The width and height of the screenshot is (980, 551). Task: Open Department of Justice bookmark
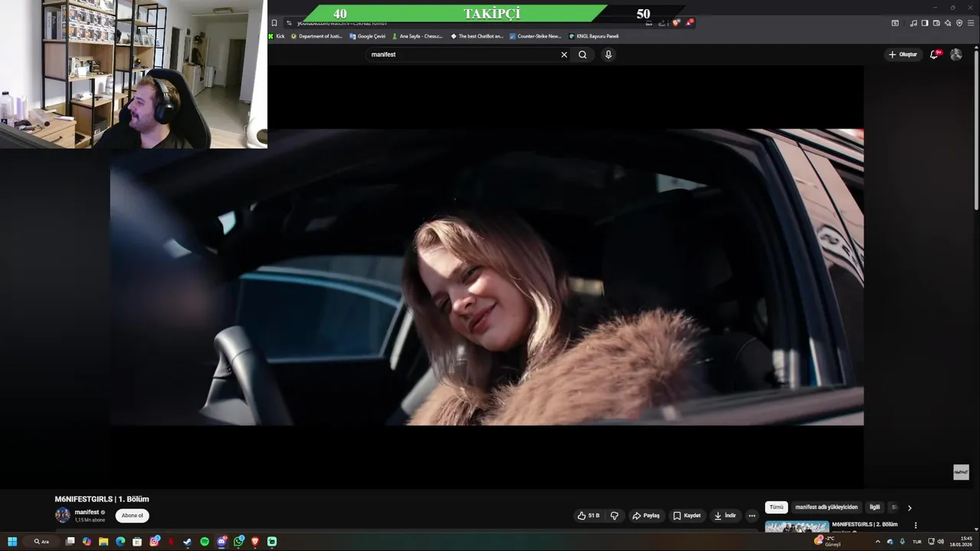(x=316, y=36)
